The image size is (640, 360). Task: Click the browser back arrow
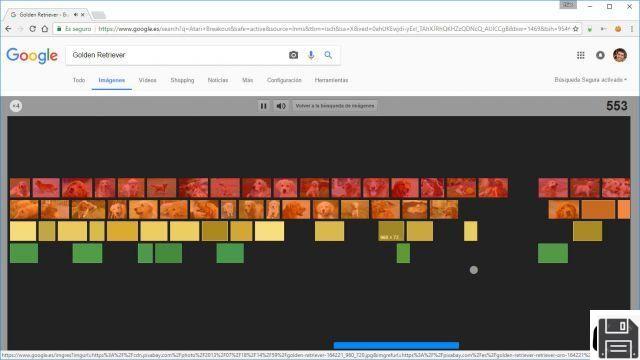pyautogui.click(x=9, y=29)
